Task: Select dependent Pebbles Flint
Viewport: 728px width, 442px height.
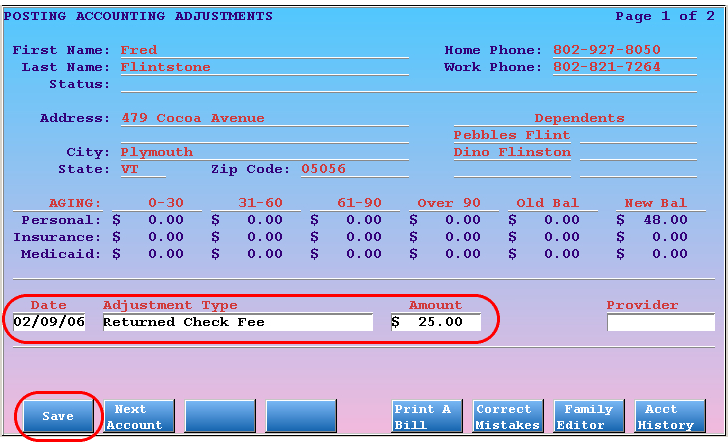Action: (x=512, y=135)
